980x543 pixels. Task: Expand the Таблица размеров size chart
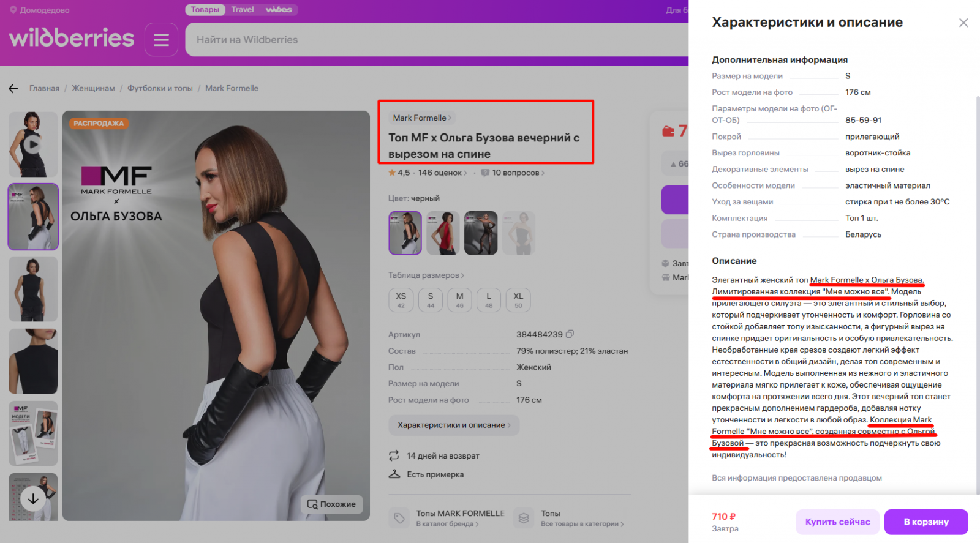click(426, 275)
